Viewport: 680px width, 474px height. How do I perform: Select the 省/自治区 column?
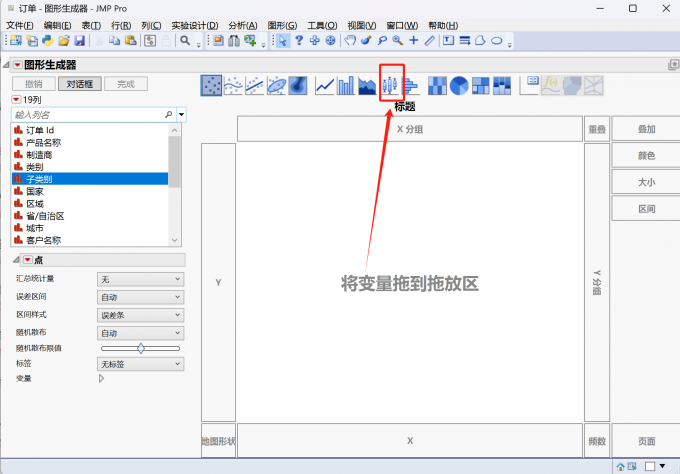(x=90, y=216)
